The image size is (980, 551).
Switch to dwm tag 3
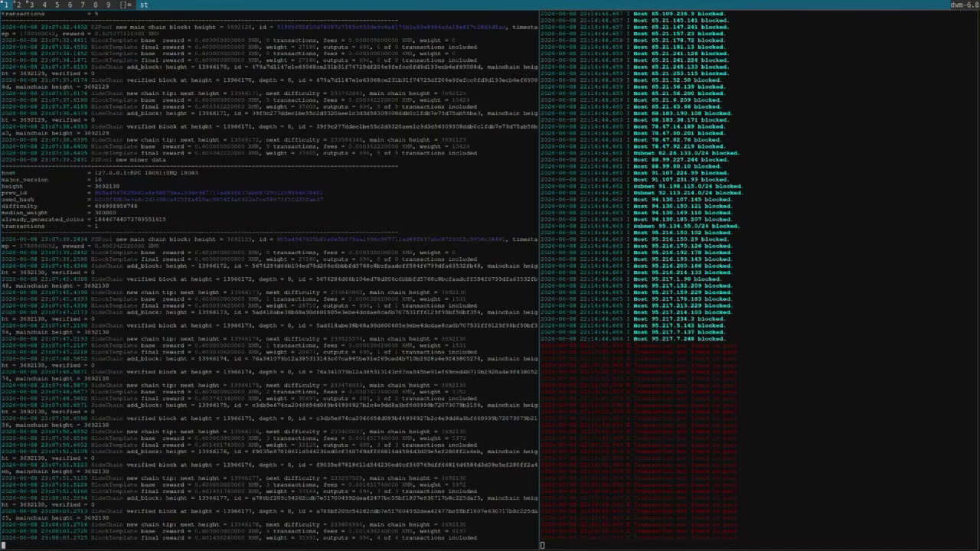[31, 5]
